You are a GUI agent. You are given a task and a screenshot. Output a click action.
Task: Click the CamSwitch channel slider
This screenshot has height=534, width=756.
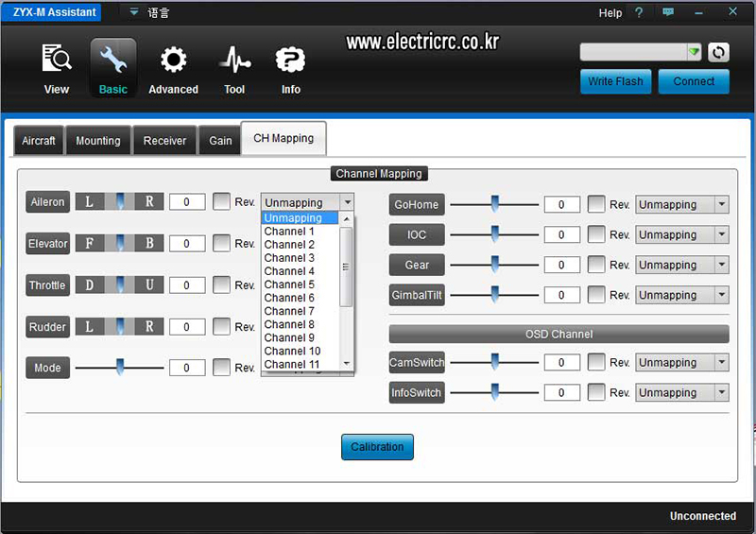pos(494,362)
